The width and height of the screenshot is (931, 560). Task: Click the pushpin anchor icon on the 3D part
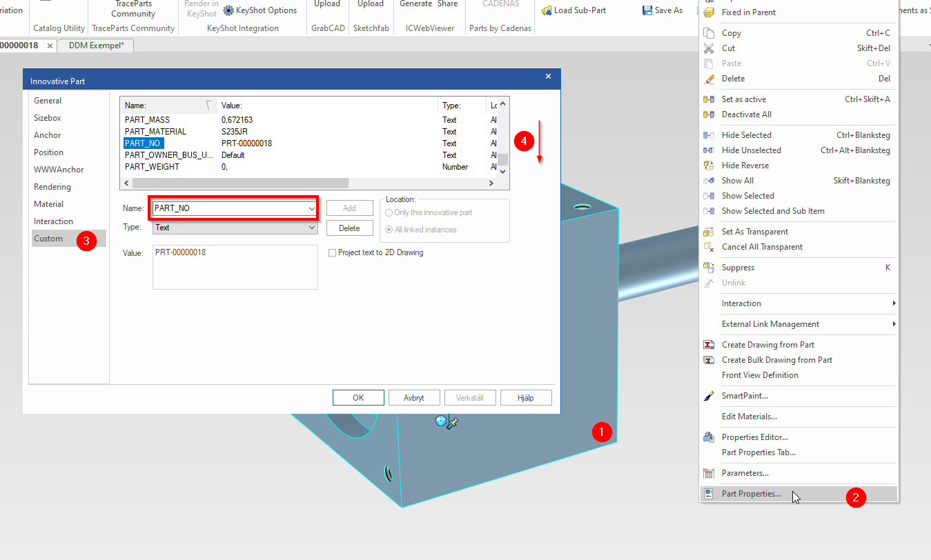tap(452, 423)
